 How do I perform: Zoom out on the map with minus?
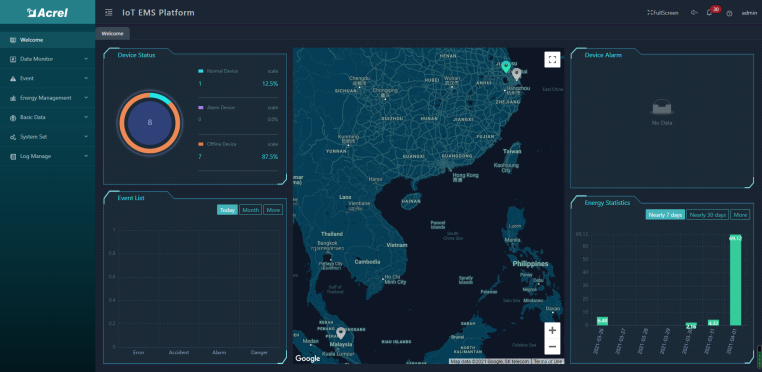(x=552, y=347)
